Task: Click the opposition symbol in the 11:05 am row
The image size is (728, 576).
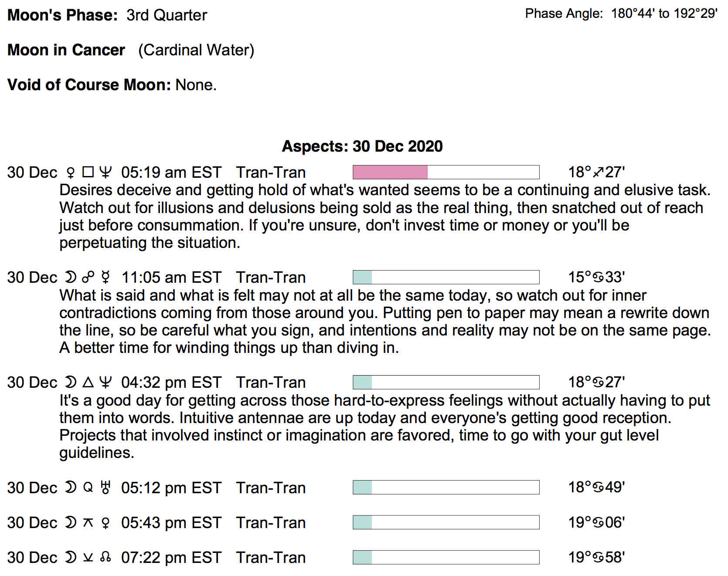Action: [x=88, y=277]
